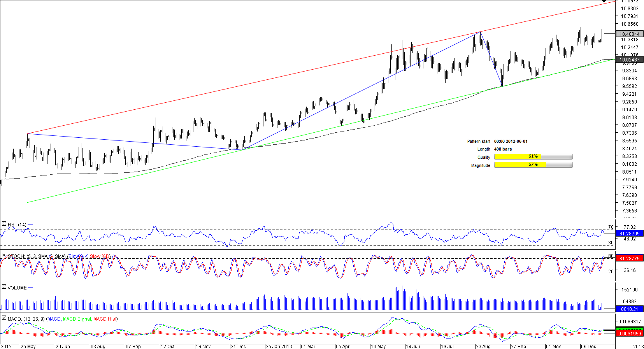Click the blue VOLUME legend line marker

coord(31,288)
